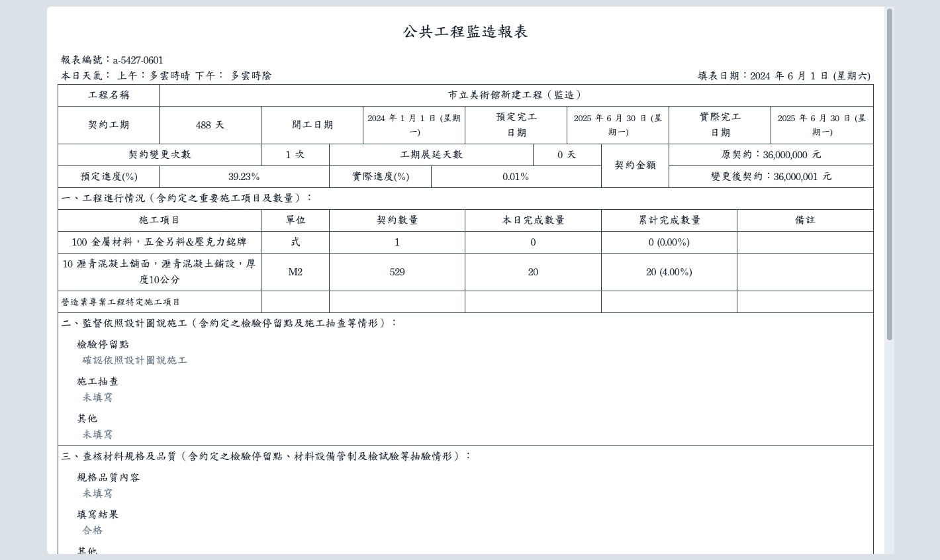Click the 開工日期 value cell
940x560 pixels.
click(x=414, y=125)
